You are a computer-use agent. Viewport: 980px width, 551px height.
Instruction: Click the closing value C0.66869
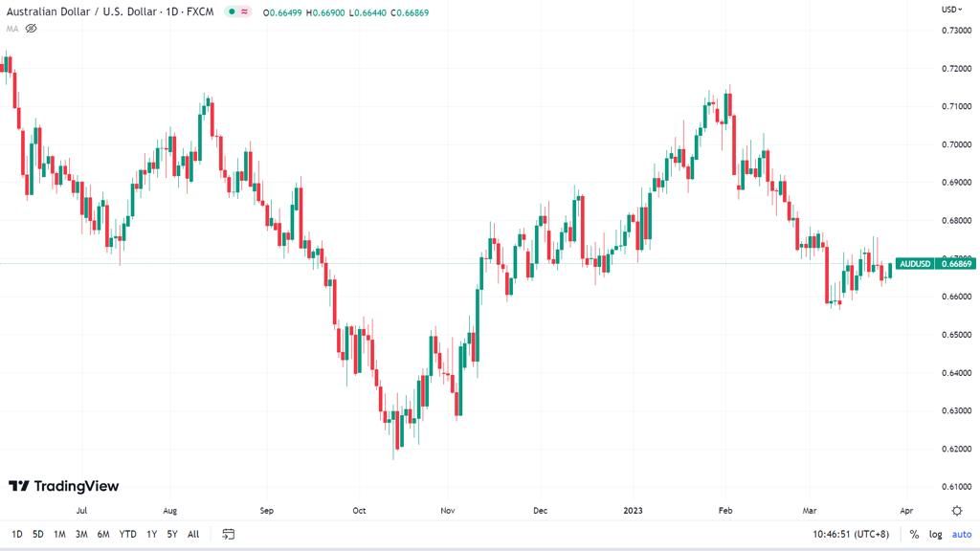click(x=410, y=12)
